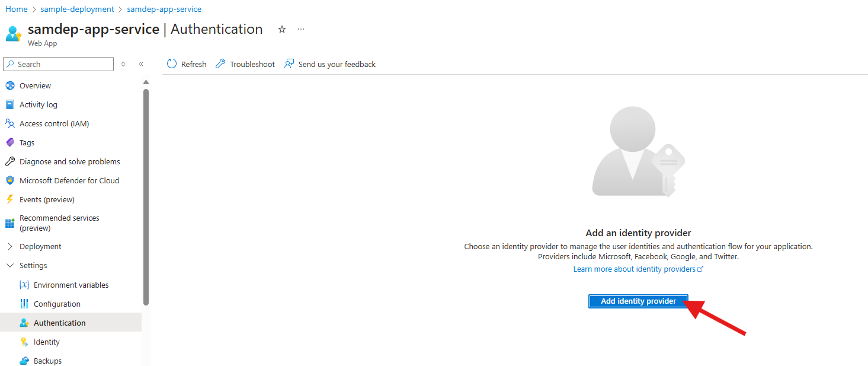This screenshot has width=868, height=366.
Task: Click the Troubleshoot wrench icon
Action: click(220, 63)
